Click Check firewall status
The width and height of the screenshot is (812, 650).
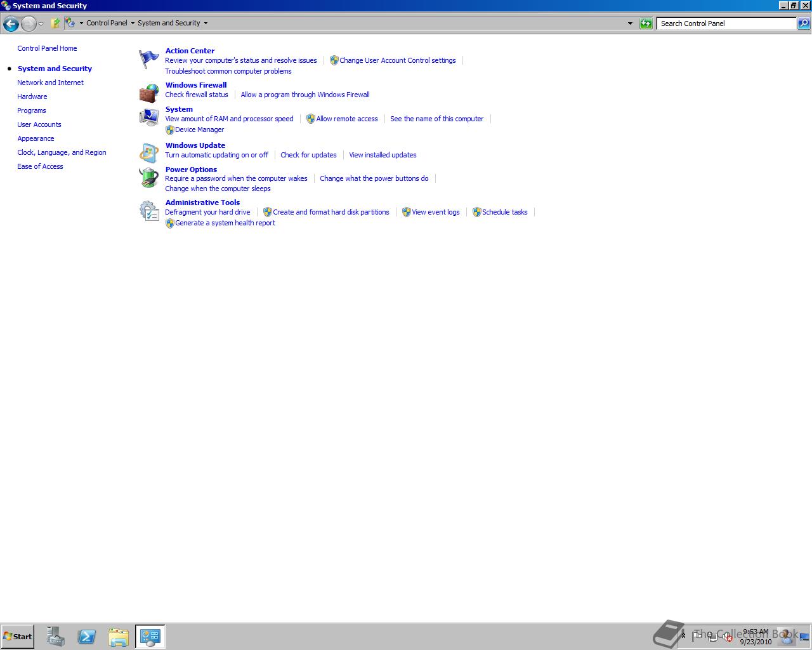tap(197, 95)
